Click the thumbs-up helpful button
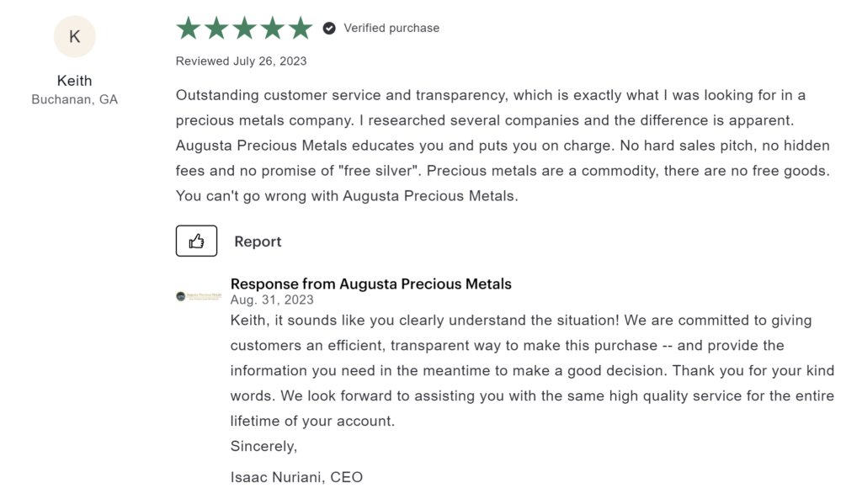The width and height of the screenshot is (862, 504). pyautogui.click(x=196, y=241)
